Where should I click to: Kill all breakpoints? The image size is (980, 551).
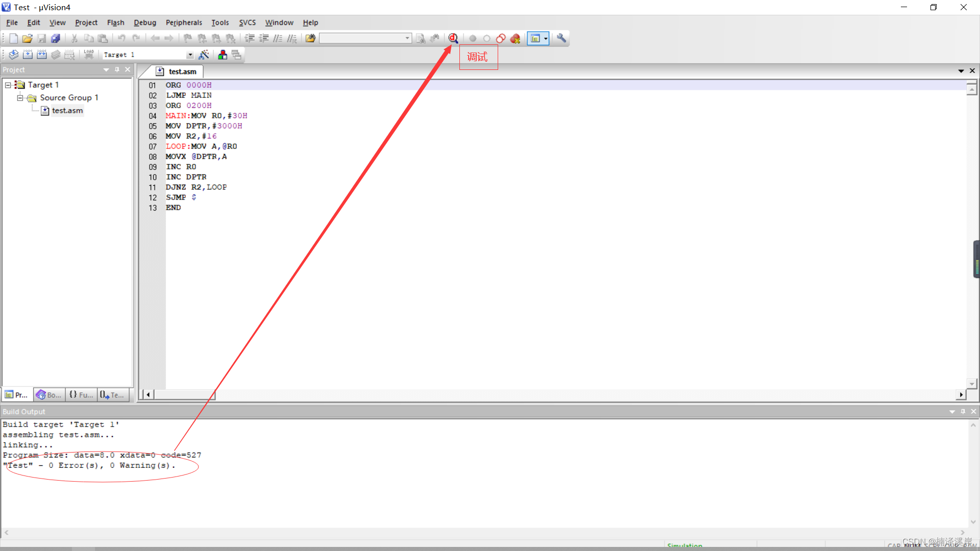516,38
